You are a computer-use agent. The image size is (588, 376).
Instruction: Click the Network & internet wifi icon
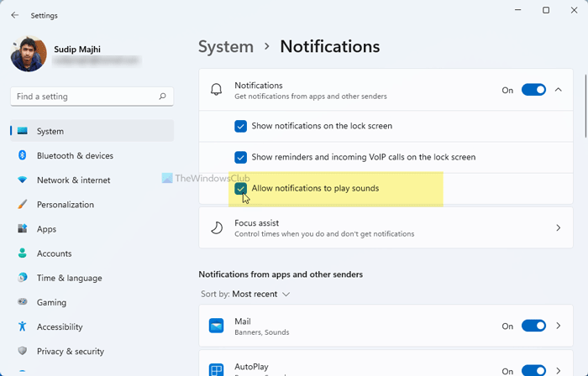[22, 180]
